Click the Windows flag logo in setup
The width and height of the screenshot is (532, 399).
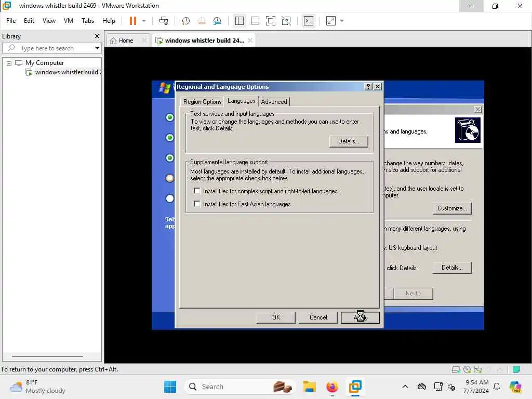point(165,88)
